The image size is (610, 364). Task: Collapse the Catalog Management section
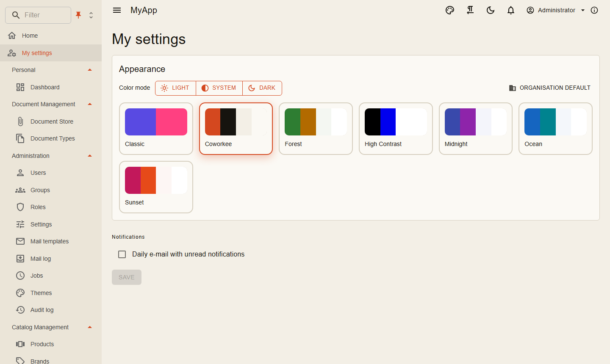point(90,327)
